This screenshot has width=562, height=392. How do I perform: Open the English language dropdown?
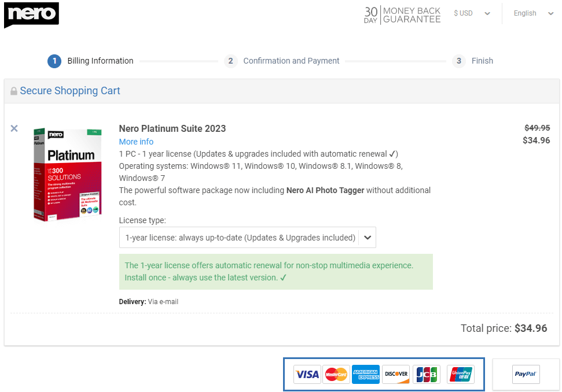[533, 13]
